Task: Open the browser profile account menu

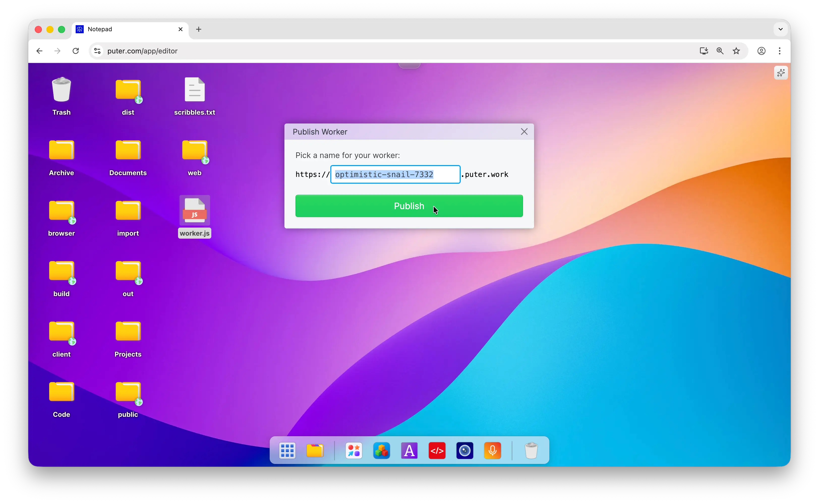Action: click(761, 51)
